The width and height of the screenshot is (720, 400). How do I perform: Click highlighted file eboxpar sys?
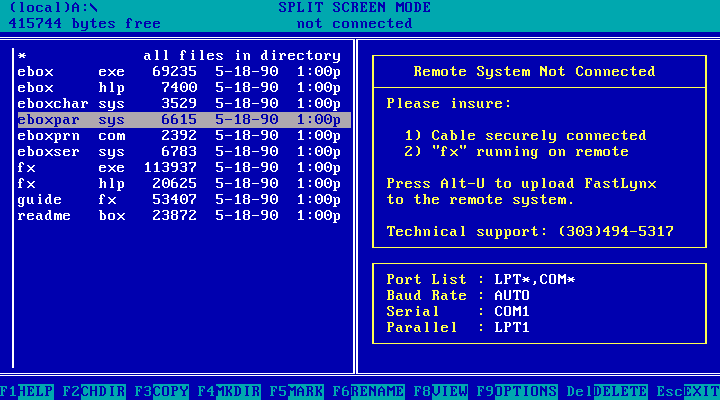[x=184, y=120]
